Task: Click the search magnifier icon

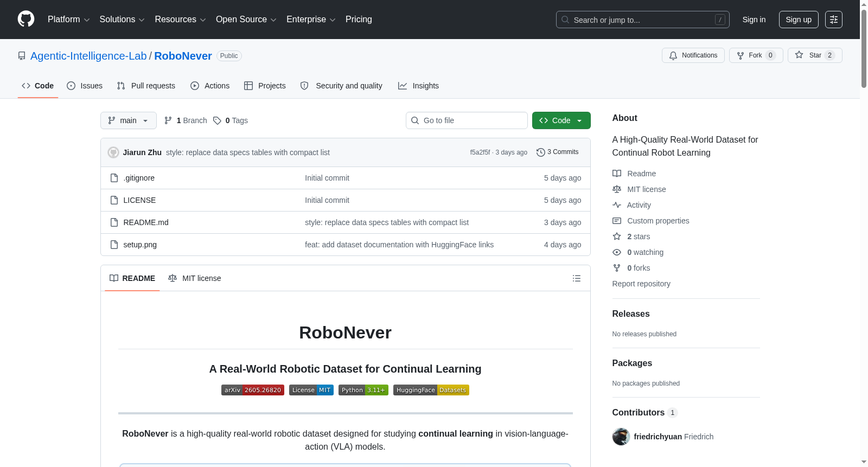Action: [565, 20]
